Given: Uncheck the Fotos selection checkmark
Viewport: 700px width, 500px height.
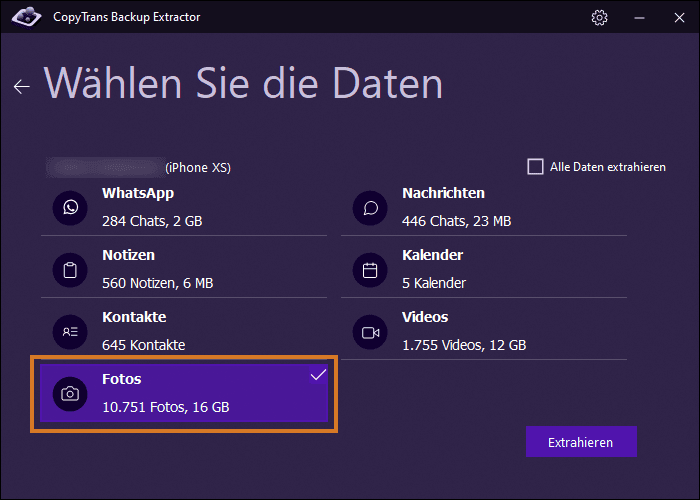Looking at the screenshot, I should pyautogui.click(x=318, y=375).
